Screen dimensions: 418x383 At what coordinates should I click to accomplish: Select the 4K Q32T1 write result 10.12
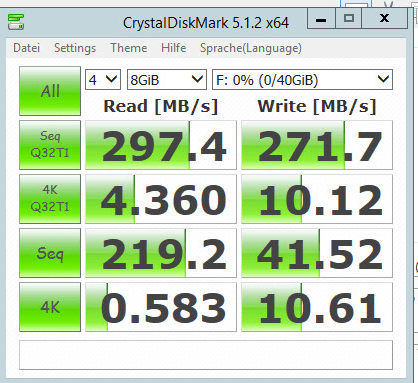coord(317,199)
